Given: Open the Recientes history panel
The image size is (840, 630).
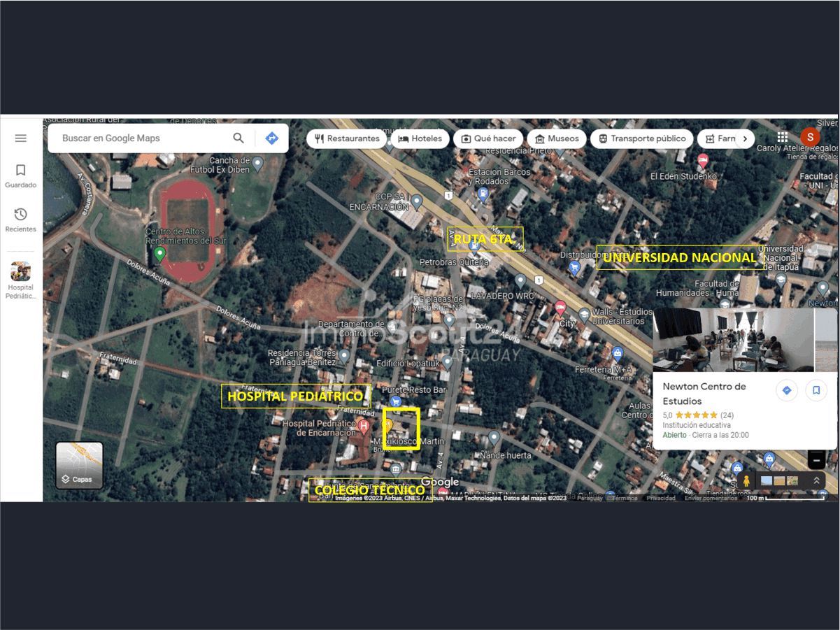Looking at the screenshot, I should tap(21, 220).
